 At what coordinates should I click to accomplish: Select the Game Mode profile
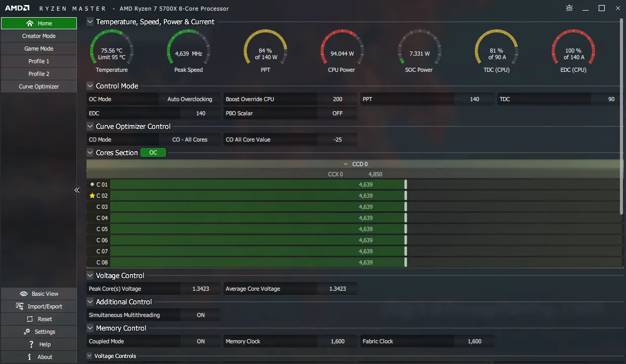click(39, 49)
